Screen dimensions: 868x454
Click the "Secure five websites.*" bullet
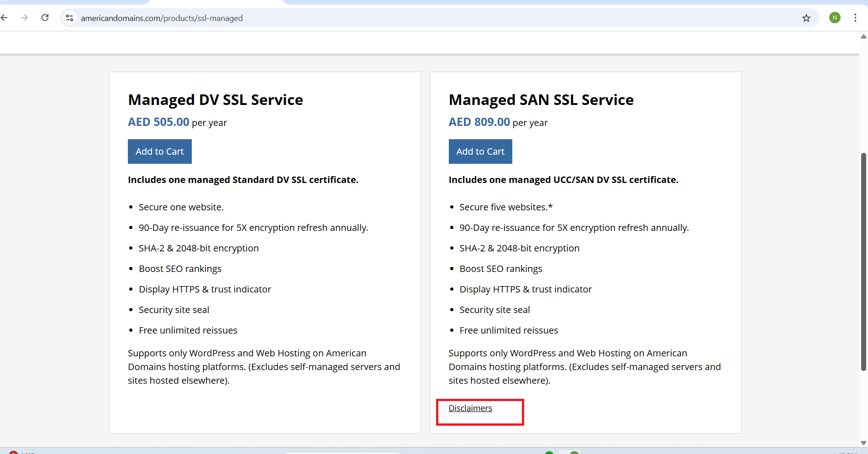click(505, 207)
